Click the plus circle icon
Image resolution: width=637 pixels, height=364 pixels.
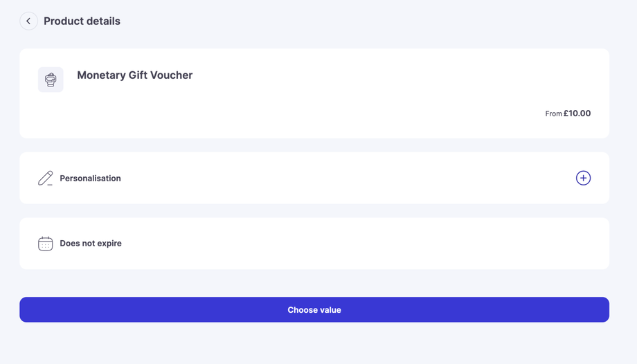click(x=583, y=178)
